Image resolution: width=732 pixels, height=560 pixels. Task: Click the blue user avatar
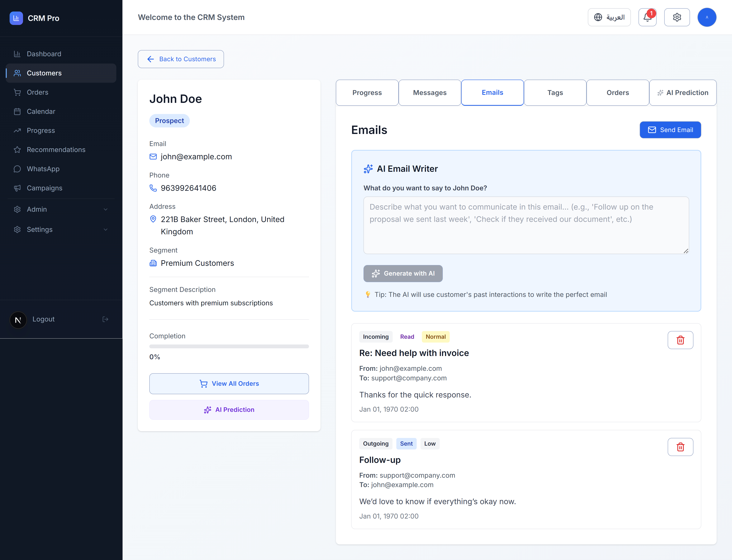click(x=707, y=17)
